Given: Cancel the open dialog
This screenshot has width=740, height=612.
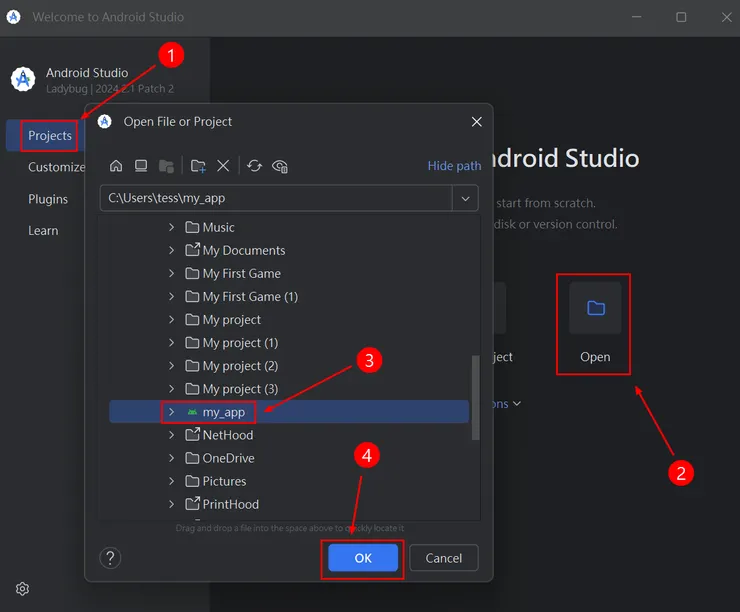Looking at the screenshot, I should 444,558.
